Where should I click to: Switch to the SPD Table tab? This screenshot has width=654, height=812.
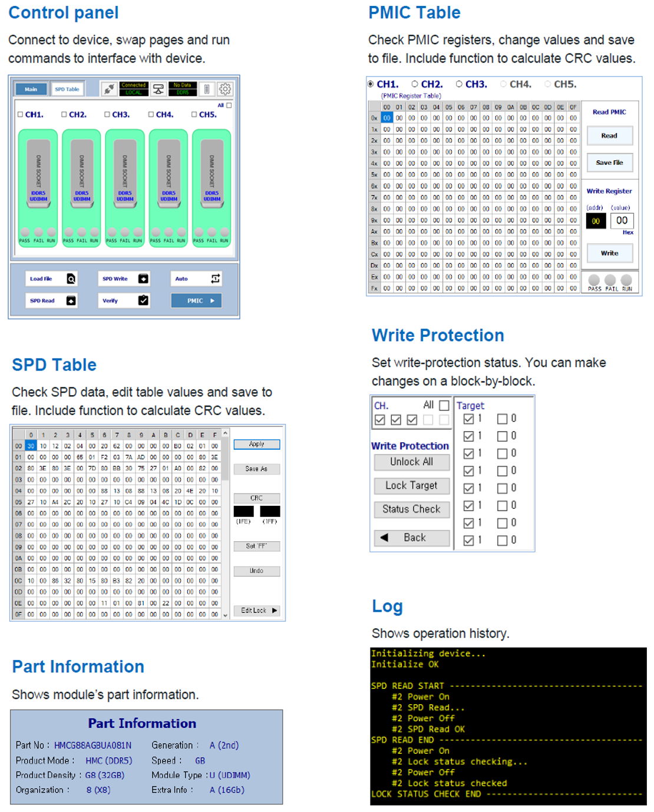click(x=67, y=90)
